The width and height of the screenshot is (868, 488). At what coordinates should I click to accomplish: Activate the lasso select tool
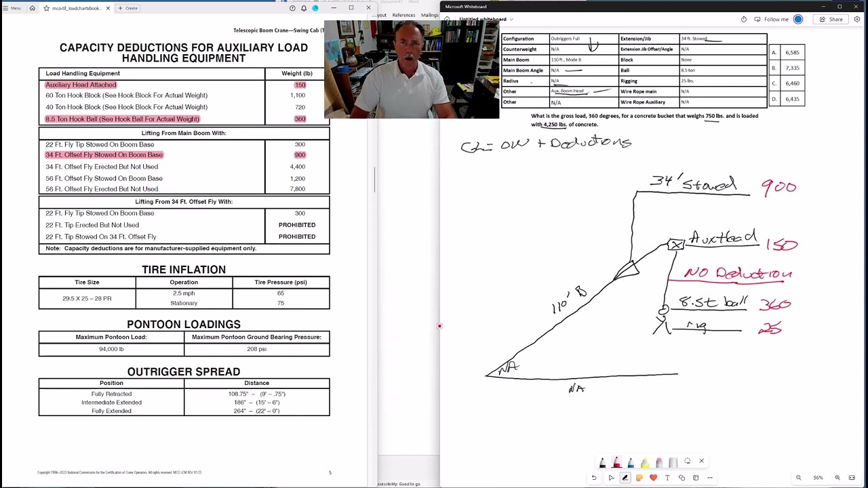point(687,462)
